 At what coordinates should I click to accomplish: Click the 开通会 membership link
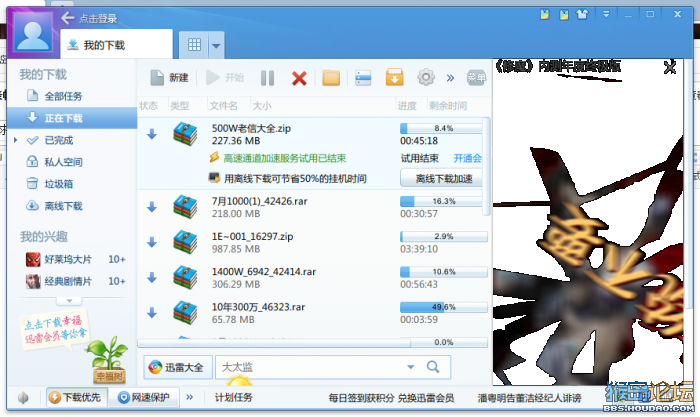click(467, 158)
